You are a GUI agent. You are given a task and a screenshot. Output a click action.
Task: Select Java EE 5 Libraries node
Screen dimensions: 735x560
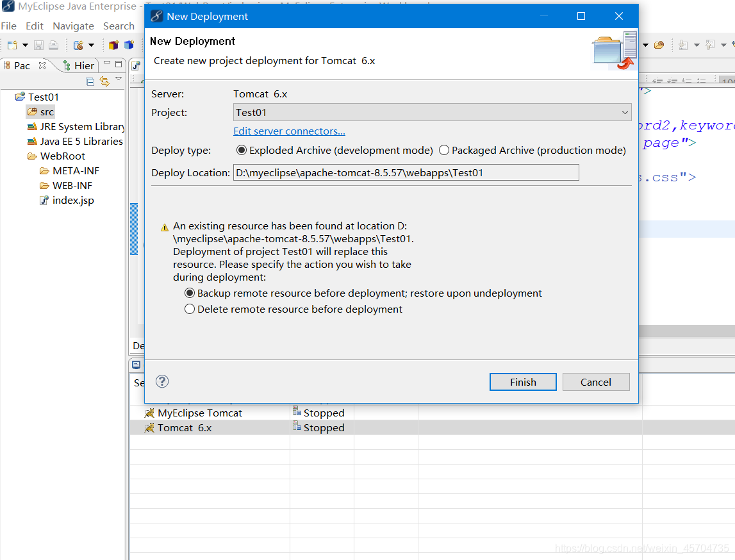pos(75,142)
